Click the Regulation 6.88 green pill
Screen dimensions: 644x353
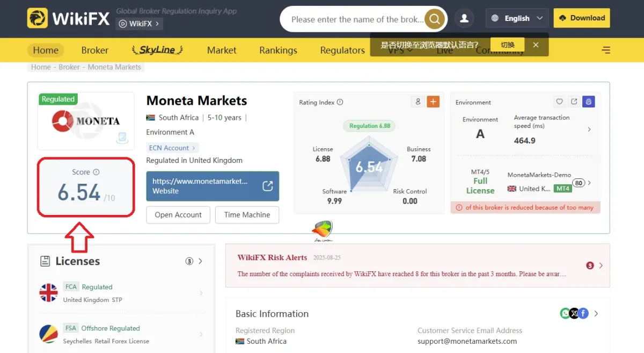[x=369, y=126]
